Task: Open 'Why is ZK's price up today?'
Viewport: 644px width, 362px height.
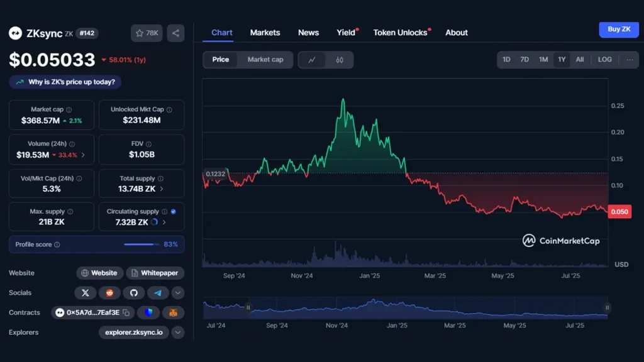Action: pos(65,82)
